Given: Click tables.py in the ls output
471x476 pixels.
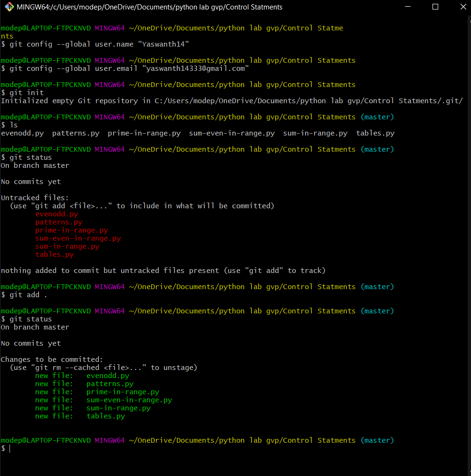Looking at the screenshot, I should tap(375, 133).
